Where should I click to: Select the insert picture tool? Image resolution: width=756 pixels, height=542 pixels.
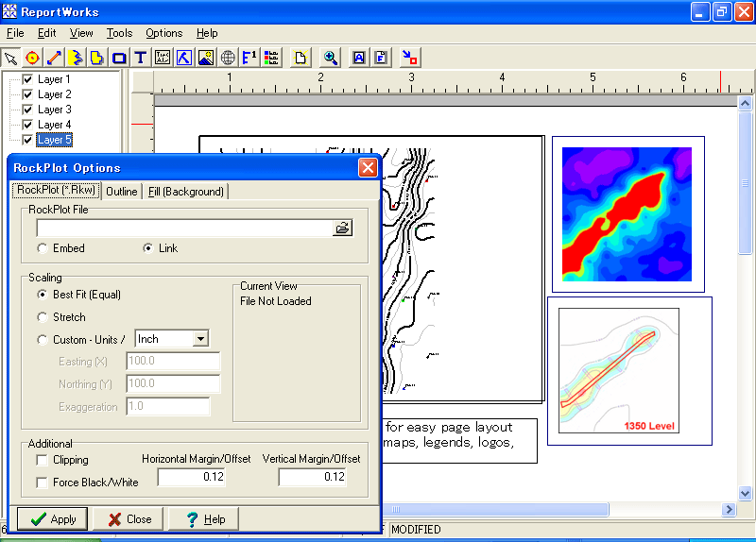click(x=206, y=59)
